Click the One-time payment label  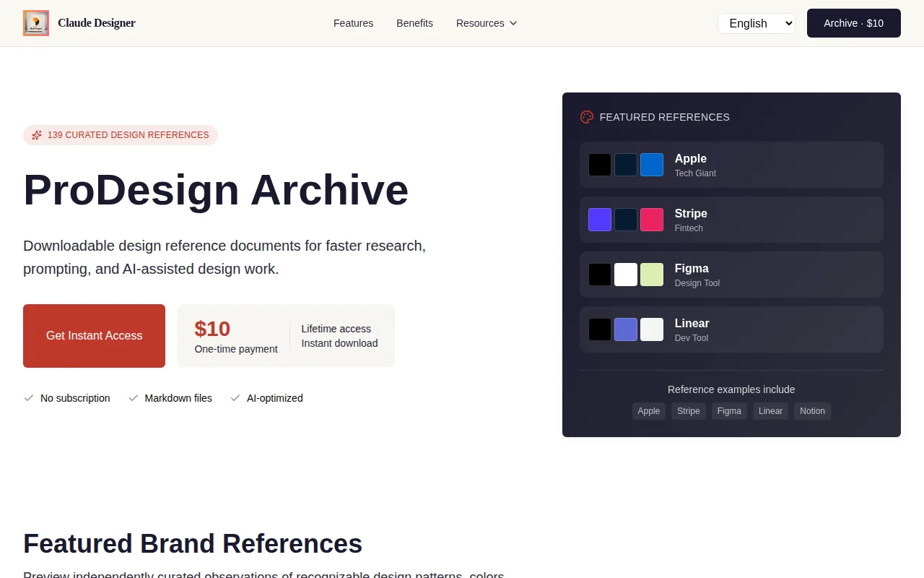pos(236,349)
